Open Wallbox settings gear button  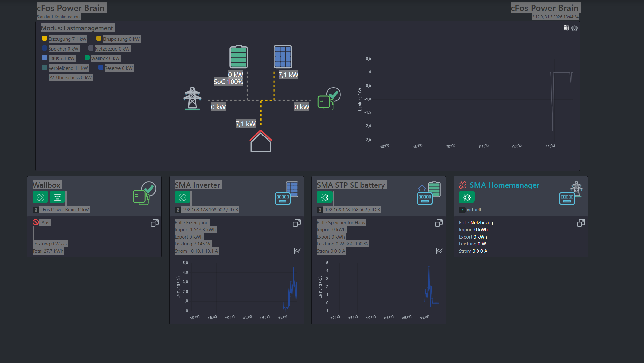pos(40,197)
